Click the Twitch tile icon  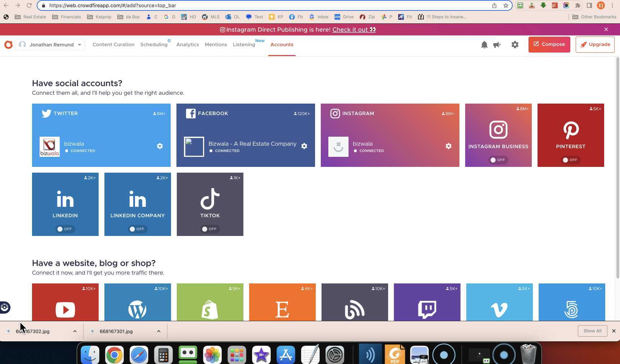tap(427, 309)
